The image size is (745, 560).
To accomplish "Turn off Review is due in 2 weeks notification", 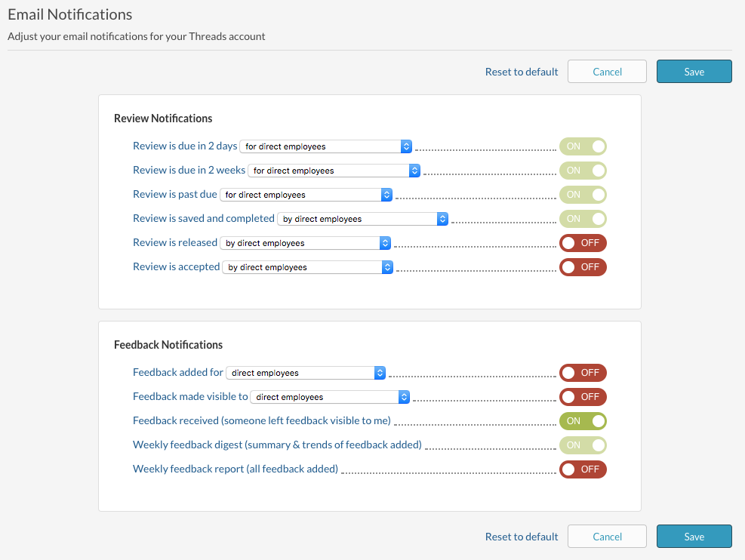I will click(583, 171).
